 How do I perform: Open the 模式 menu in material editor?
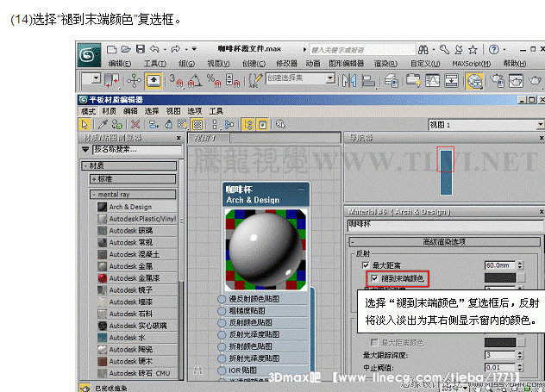pyautogui.click(x=88, y=111)
